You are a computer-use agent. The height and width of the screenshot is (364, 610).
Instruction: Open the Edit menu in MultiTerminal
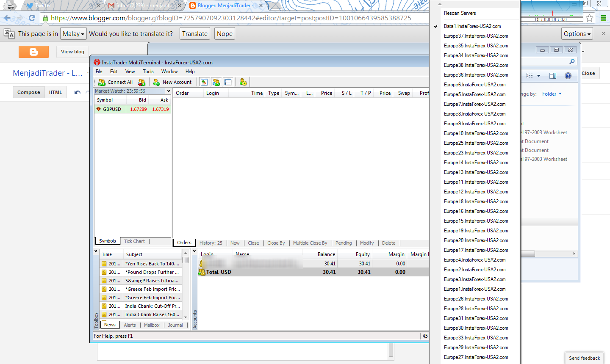114,72
